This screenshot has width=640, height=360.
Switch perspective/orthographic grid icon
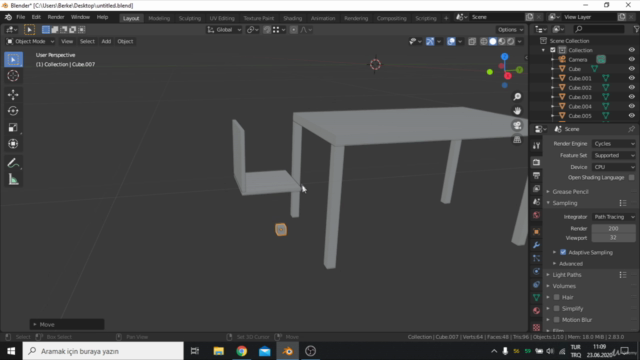pos(517,140)
